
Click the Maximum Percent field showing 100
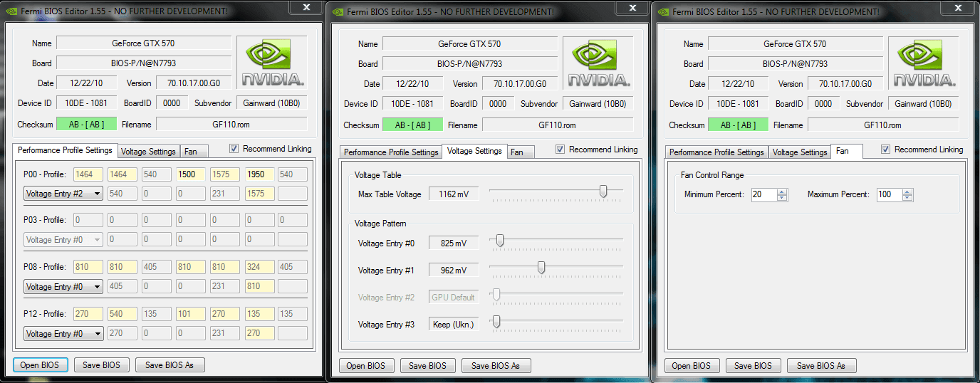[889, 194]
